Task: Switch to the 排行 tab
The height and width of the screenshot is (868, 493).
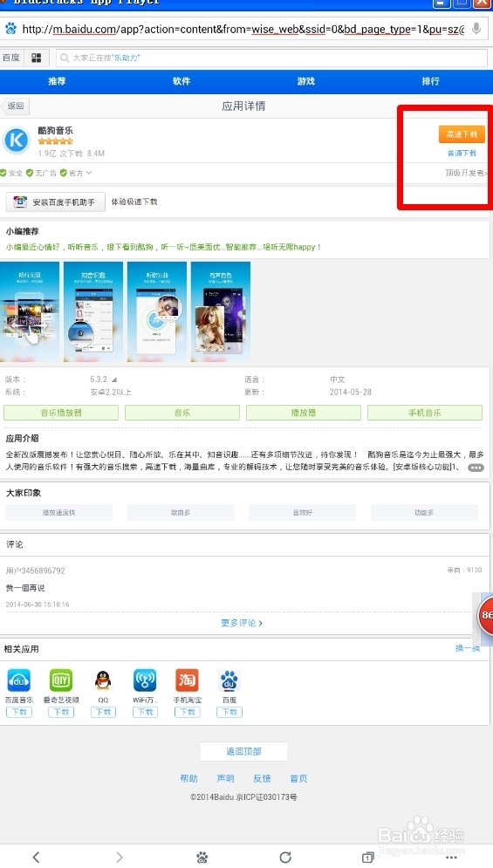Action: point(430,81)
